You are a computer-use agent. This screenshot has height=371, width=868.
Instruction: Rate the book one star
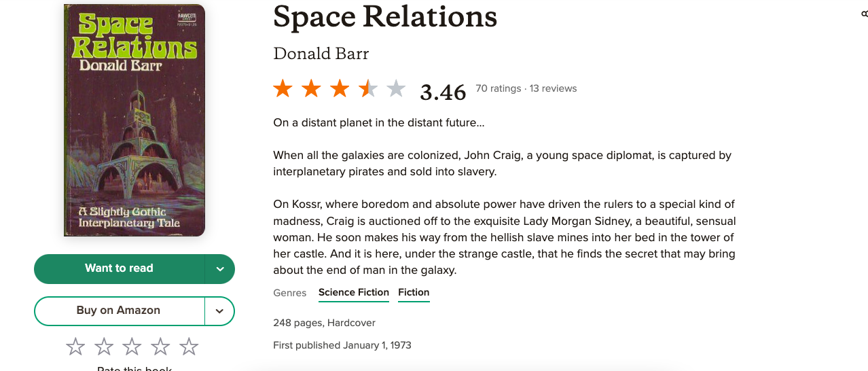75,347
